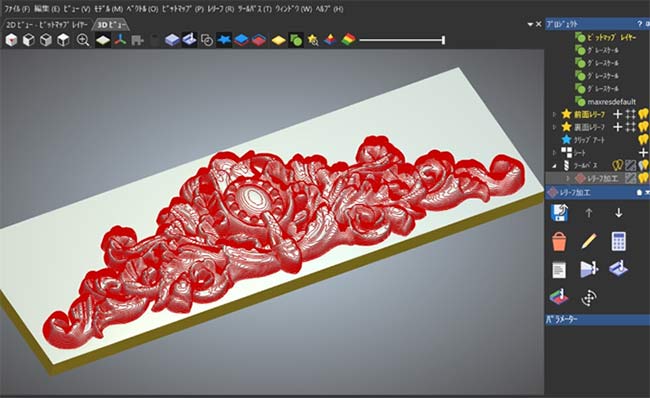Click the toolpath cone projection icon
Viewport: 650px width, 398px height.
589,269
